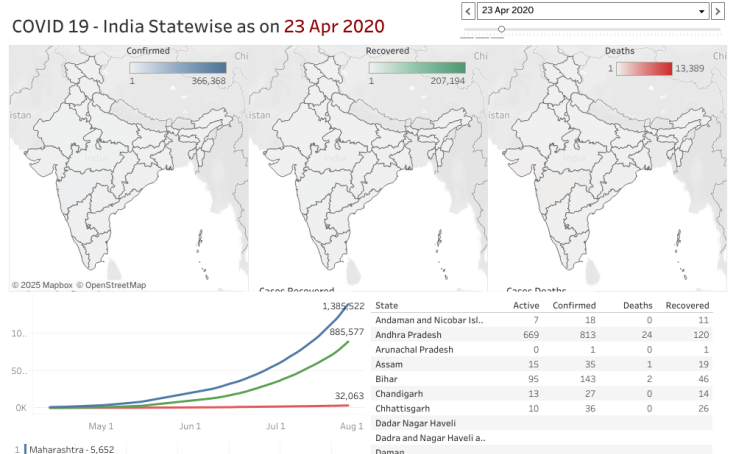This screenshot has width=736, height=454.
Task: Click the State column header
Action: pyautogui.click(x=387, y=305)
